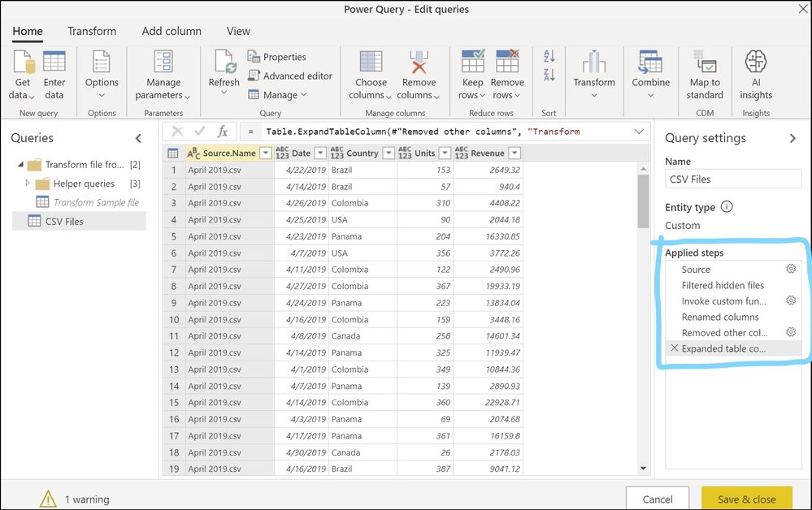
Task: Click the Map to standard icon
Action: (704, 63)
